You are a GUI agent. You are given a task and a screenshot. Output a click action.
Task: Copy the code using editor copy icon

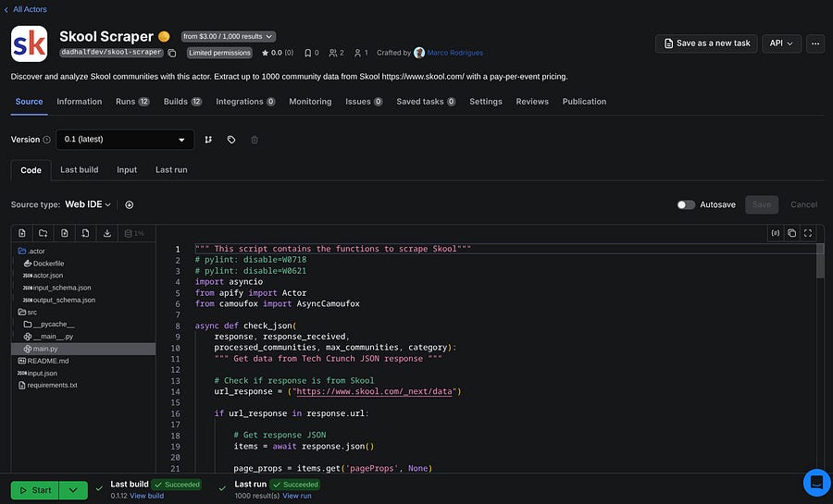tap(791, 233)
